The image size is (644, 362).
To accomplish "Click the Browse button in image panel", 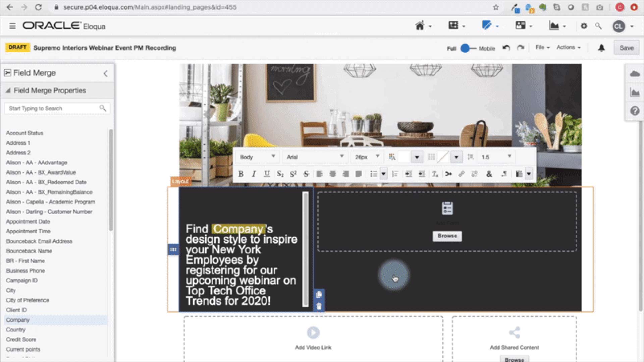I will 447,236.
